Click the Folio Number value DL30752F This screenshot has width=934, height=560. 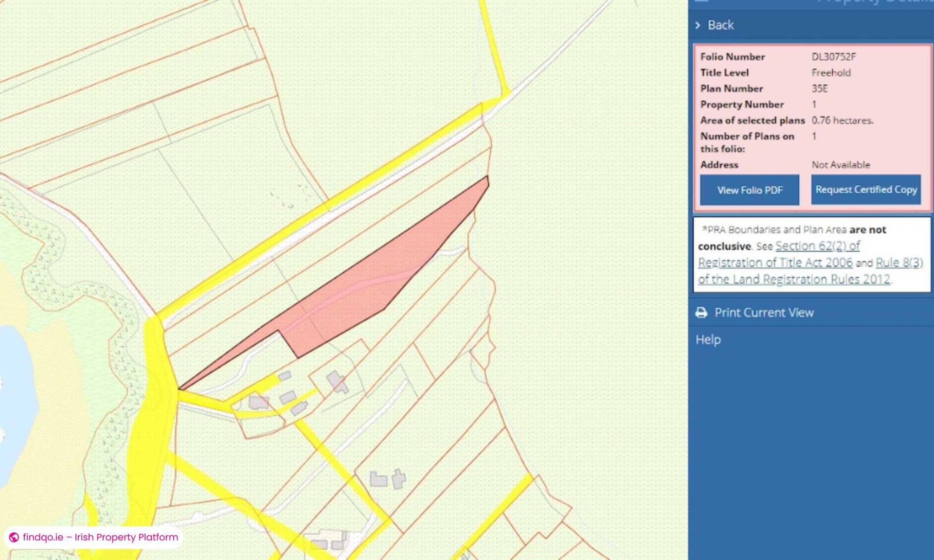(x=834, y=56)
